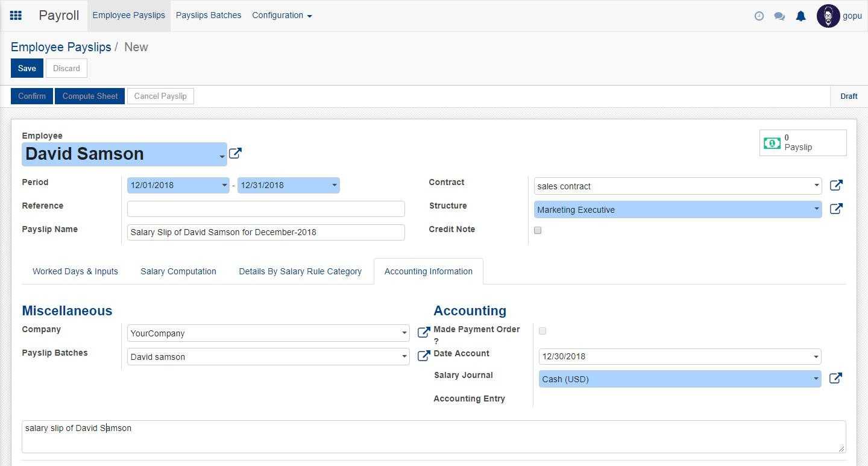Open the conversations chat icon
This screenshot has height=466, width=868.
pos(779,16)
